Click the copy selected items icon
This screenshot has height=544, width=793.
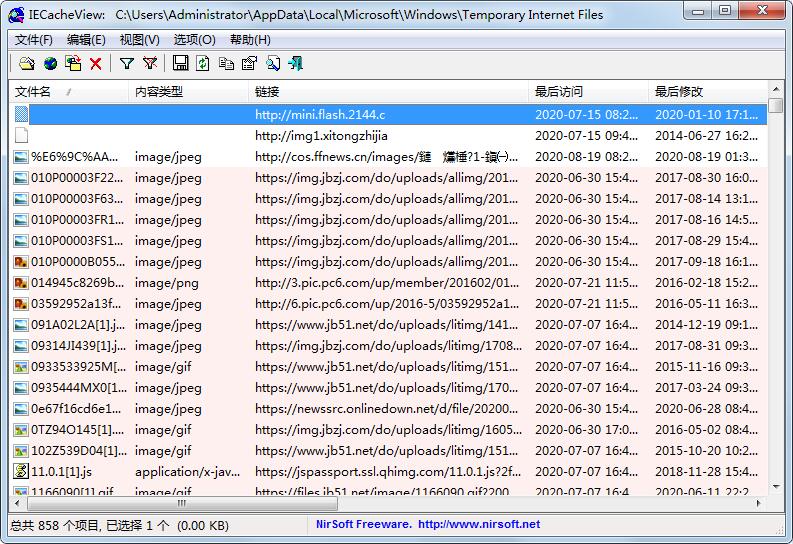coord(226,63)
